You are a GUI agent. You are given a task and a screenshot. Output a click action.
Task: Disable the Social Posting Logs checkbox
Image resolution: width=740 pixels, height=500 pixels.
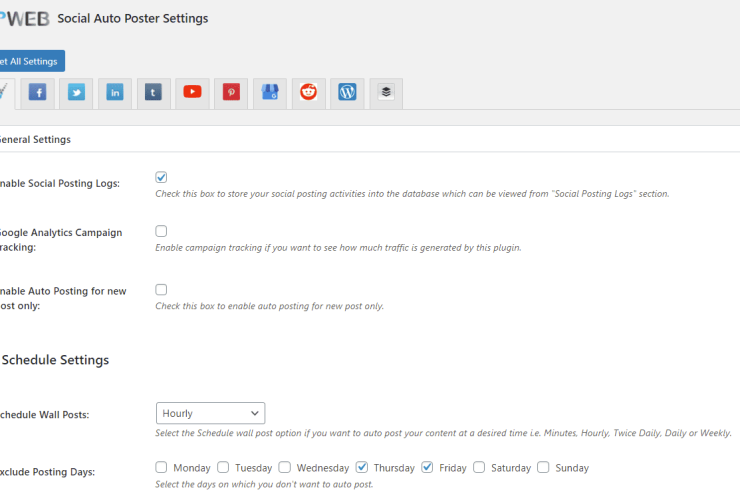pos(161,177)
